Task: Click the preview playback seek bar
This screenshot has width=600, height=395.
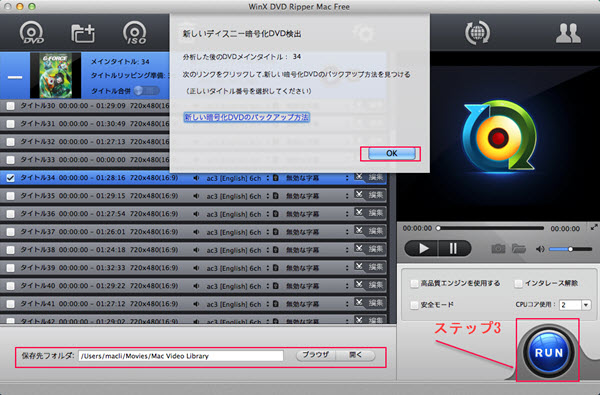Action: 491,228
